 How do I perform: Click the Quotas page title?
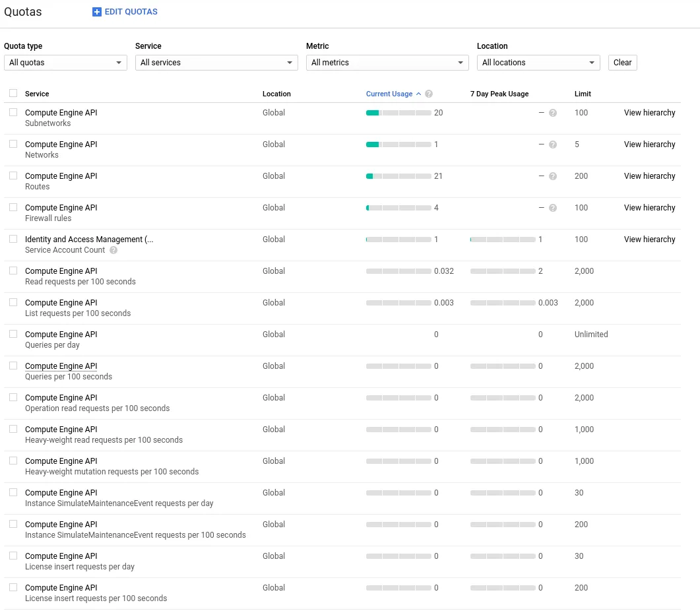point(23,12)
